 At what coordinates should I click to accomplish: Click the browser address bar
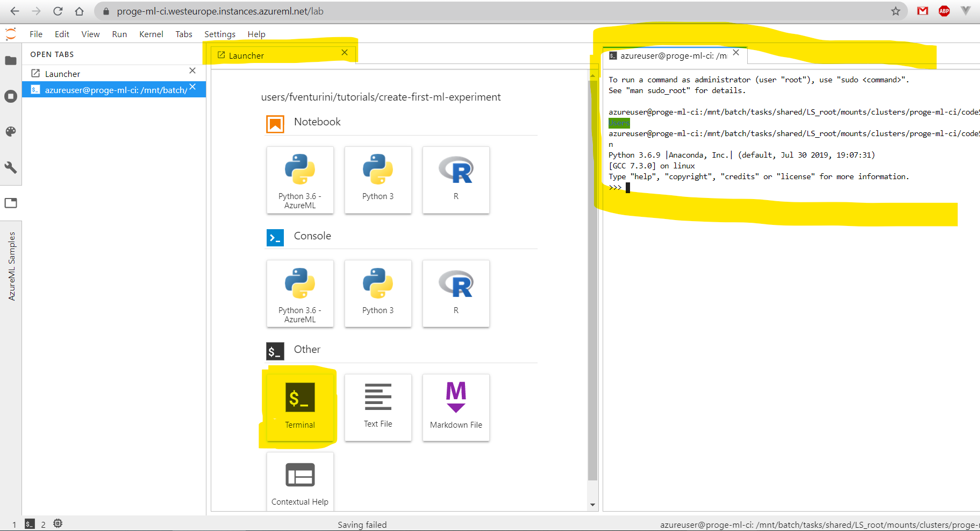pos(500,11)
